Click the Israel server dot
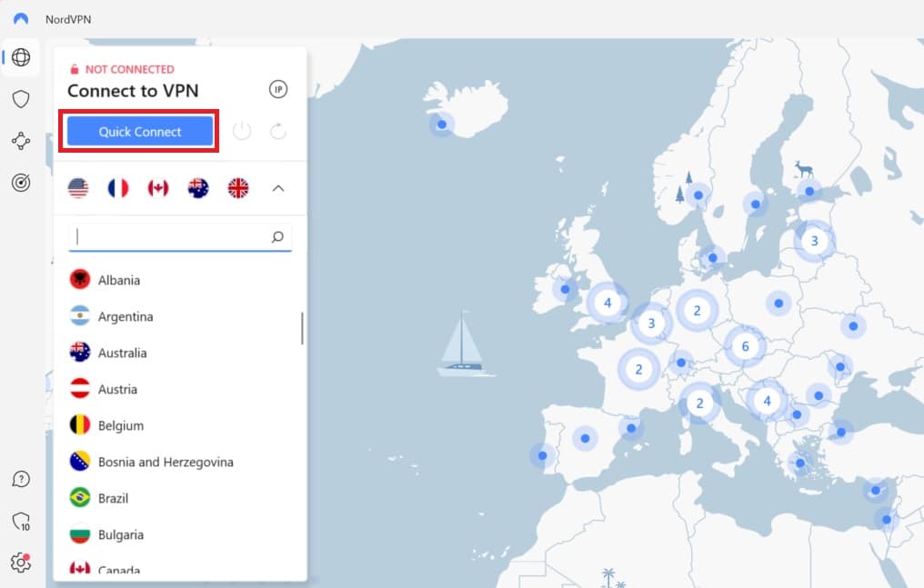Image resolution: width=924 pixels, height=588 pixels. [x=887, y=519]
